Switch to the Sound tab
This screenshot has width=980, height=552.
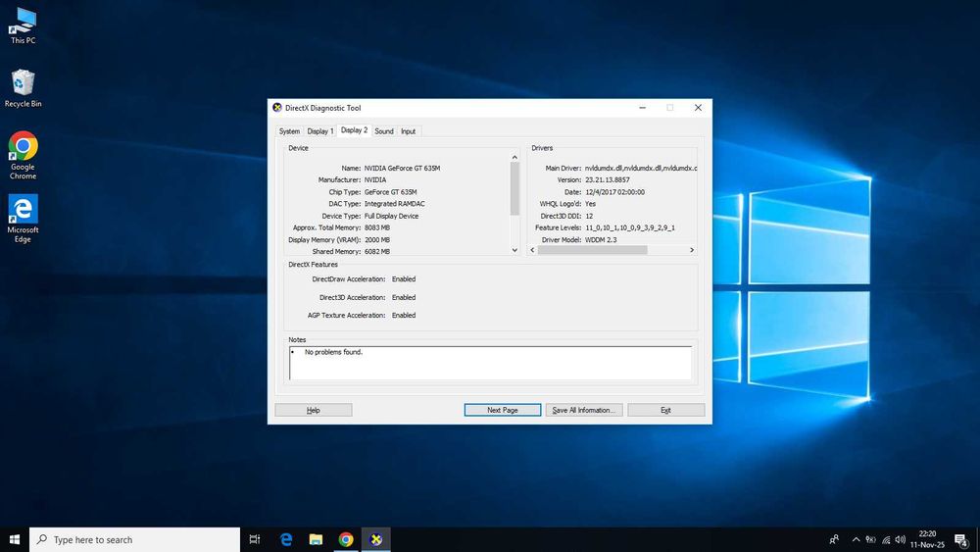384,131
